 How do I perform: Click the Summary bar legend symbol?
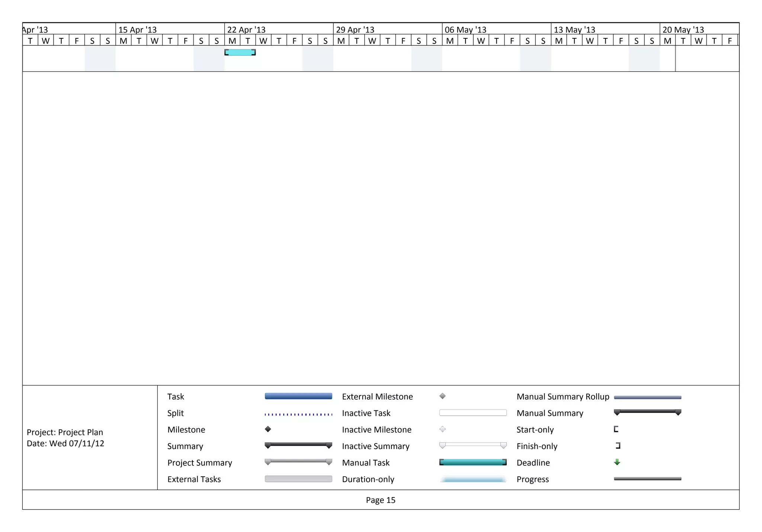coord(298,445)
